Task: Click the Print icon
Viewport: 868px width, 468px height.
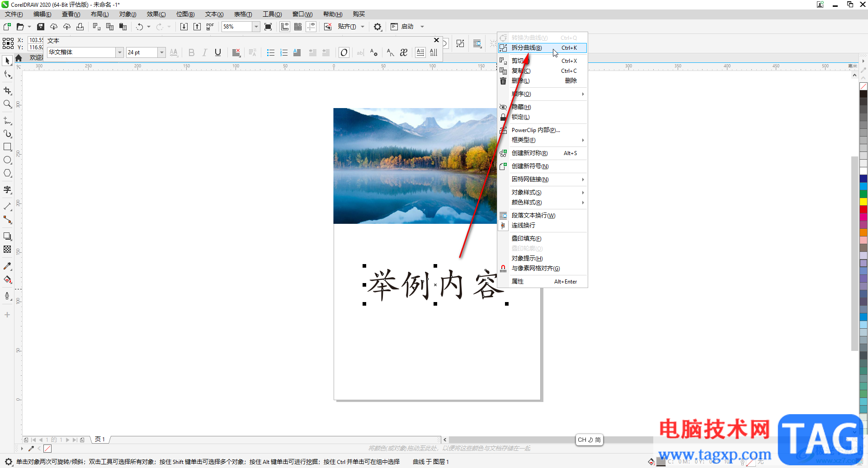Action: [x=80, y=27]
